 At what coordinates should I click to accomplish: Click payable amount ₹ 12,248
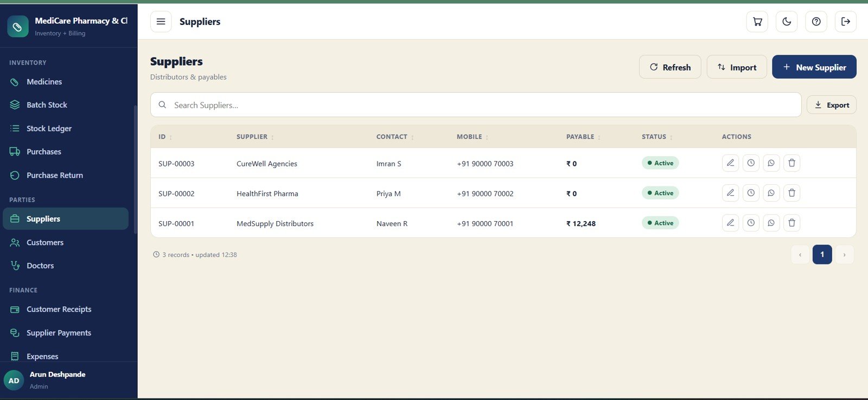tap(581, 223)
